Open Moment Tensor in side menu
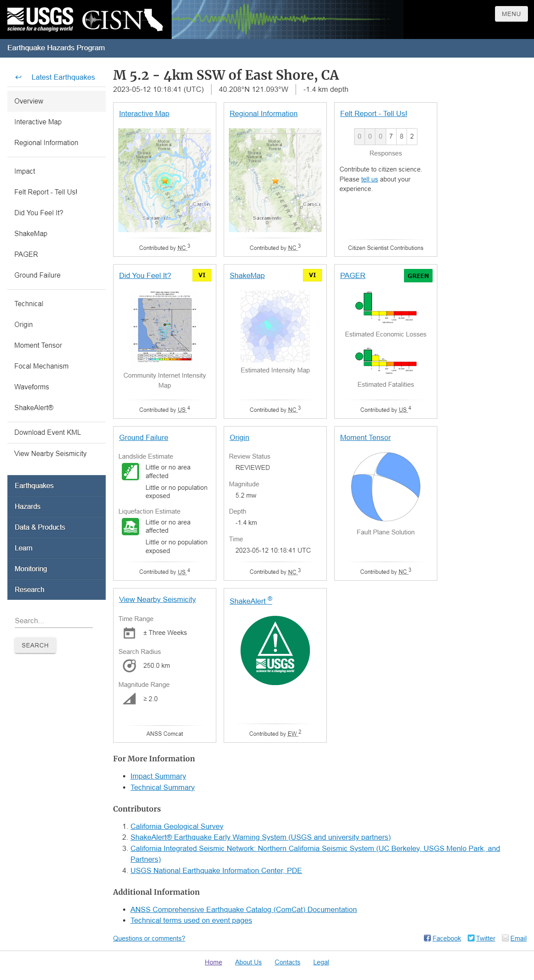 click(x=56, y=345)
